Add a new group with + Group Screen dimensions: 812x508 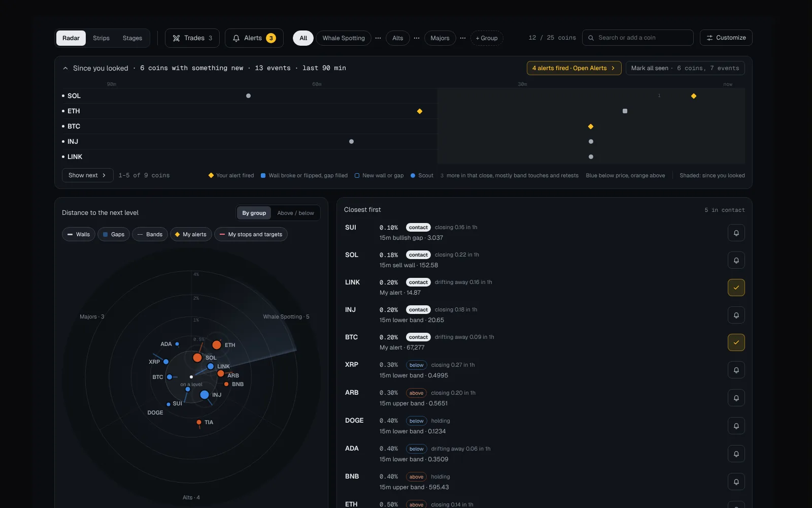[x=487, y=38]
